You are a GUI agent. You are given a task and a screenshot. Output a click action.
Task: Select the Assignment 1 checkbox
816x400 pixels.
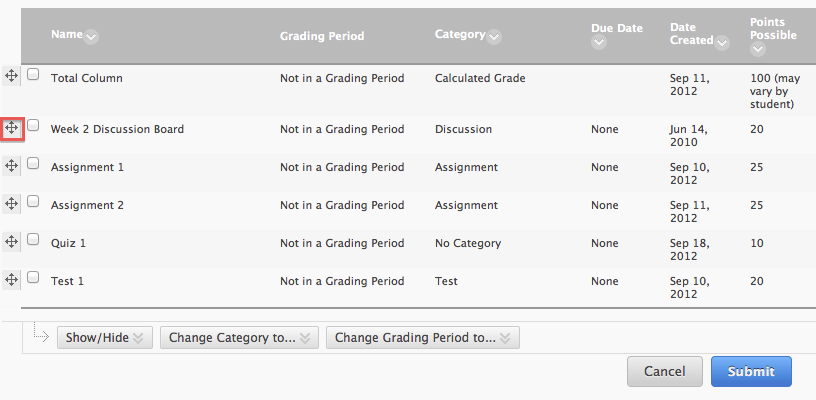click(33, 164)
